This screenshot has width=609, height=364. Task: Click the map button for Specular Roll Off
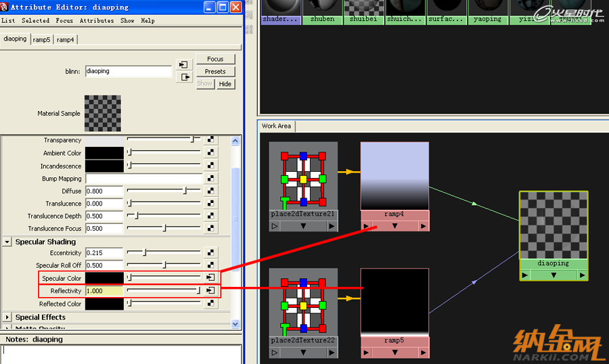[210, 265]
